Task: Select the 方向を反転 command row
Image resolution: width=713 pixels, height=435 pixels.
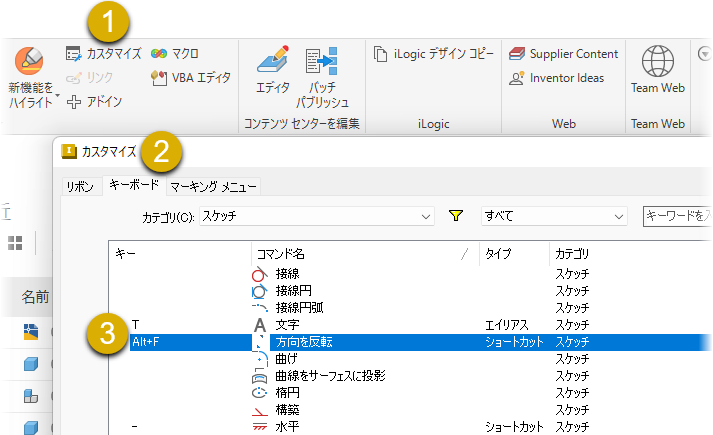Action: pyautogui.click(x=421, y=342)
